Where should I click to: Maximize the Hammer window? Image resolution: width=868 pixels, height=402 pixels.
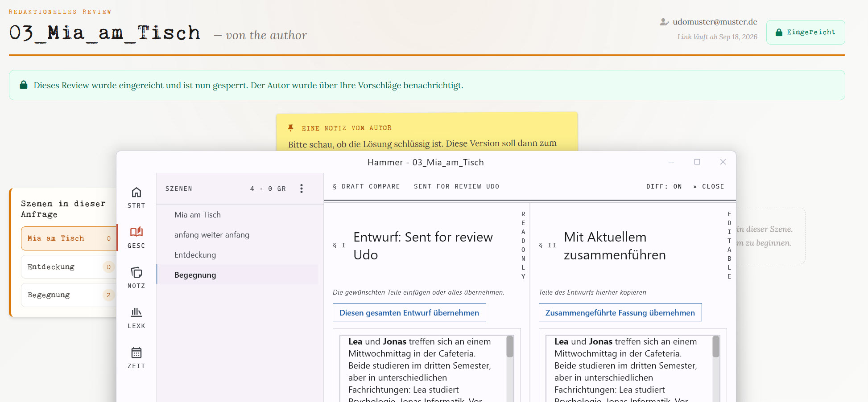[x=697, y=162]
